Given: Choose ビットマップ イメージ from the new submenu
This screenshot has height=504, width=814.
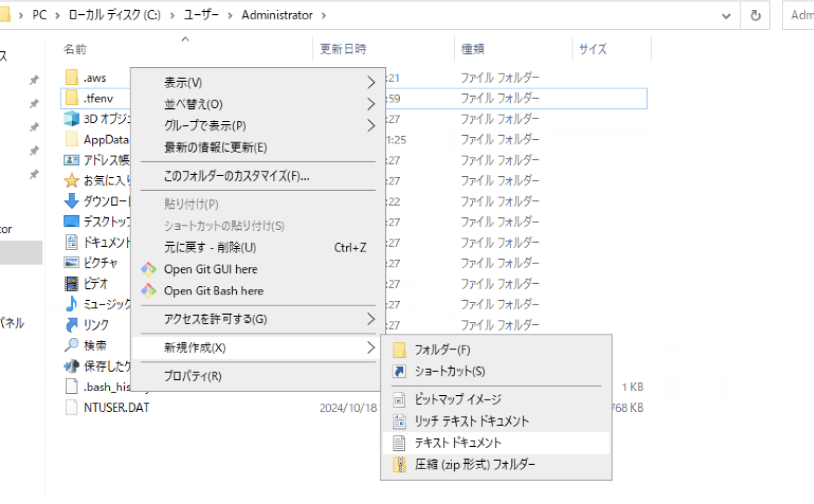Looking at the screenshot, I should (458, 399).
